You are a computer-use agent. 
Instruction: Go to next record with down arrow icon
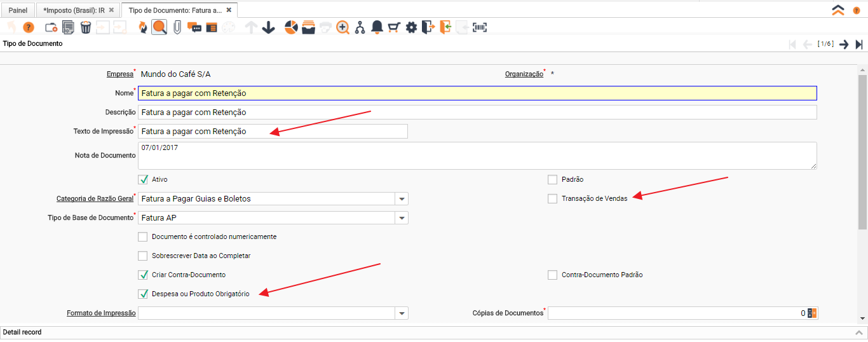coord(268,27)
